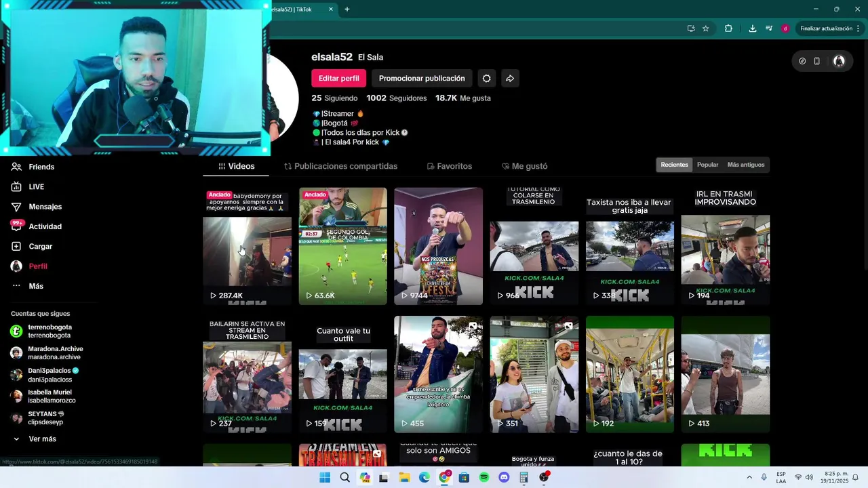
Task: Open the video with 9744 views
Action: (438, 246)
